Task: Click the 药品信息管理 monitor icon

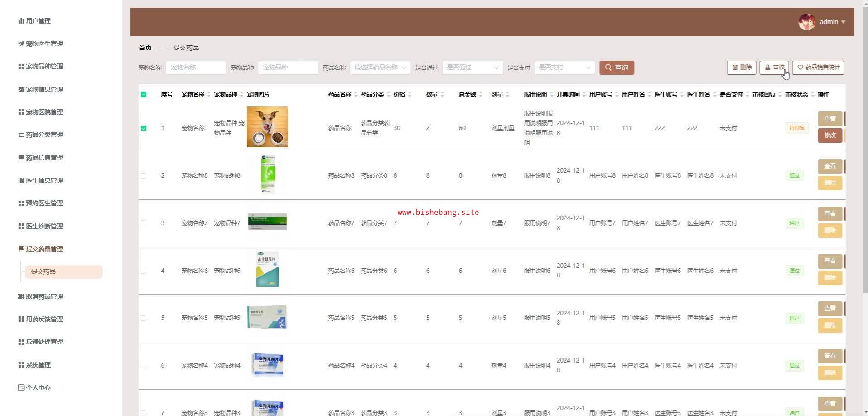Action: [21, 158]
